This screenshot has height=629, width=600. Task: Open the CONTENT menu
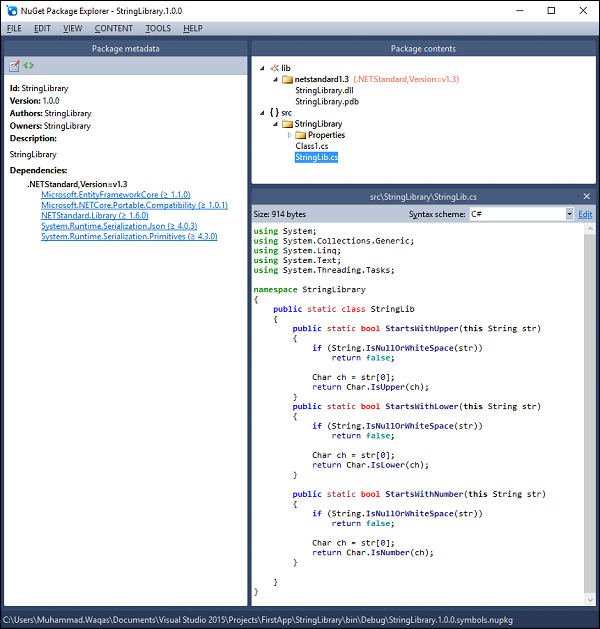(113, 28)
